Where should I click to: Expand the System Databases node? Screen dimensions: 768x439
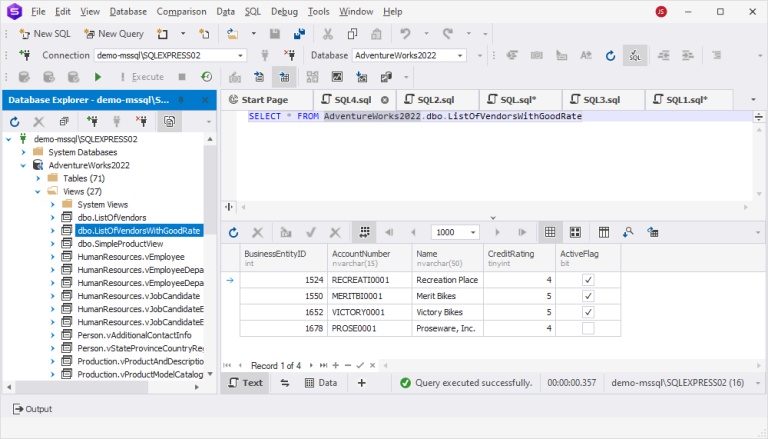tap(23, 152)
